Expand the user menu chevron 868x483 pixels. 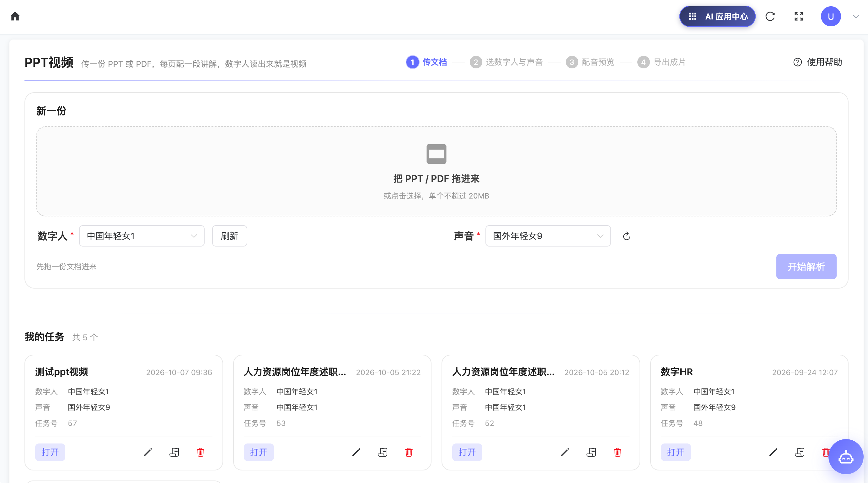pos(856,16)
